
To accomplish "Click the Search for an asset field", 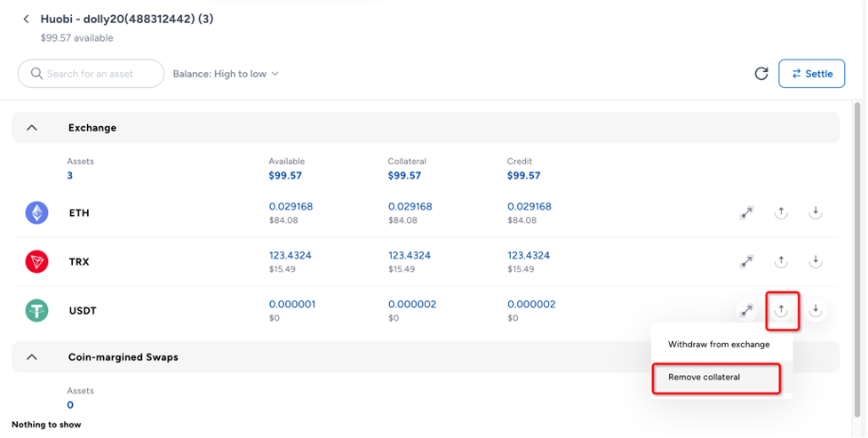I will [91, 74].
